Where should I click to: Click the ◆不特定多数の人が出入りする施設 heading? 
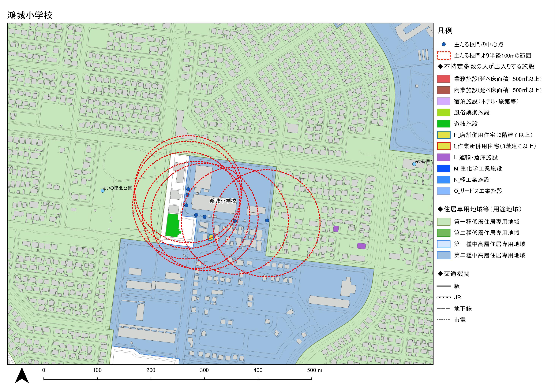click(x=486, y=67)
